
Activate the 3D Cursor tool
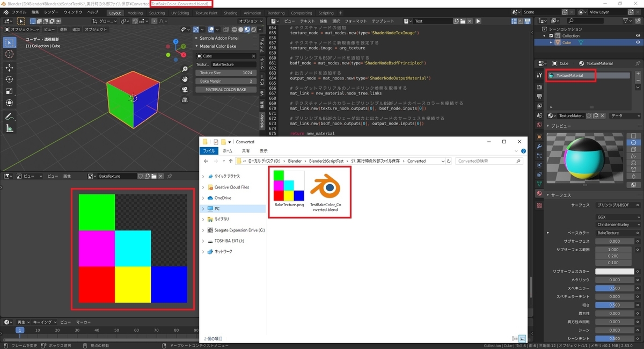pyautogui.click(x=9, y=54)
